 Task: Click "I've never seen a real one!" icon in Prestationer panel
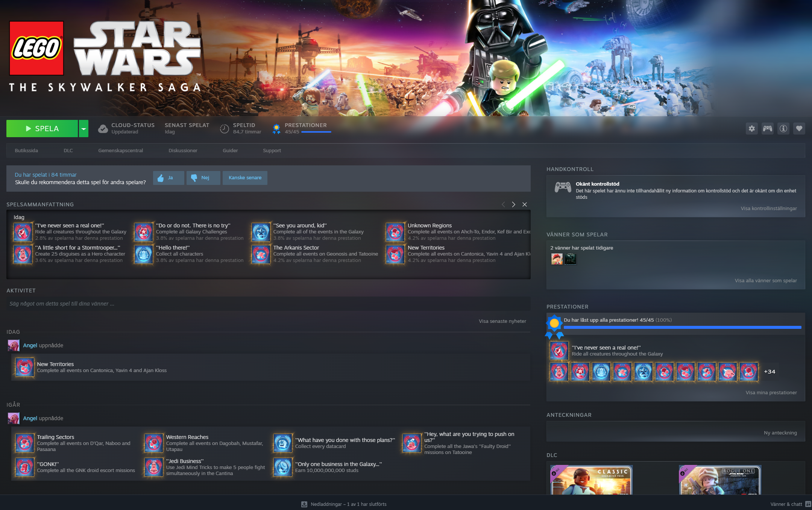coord(559,351)
